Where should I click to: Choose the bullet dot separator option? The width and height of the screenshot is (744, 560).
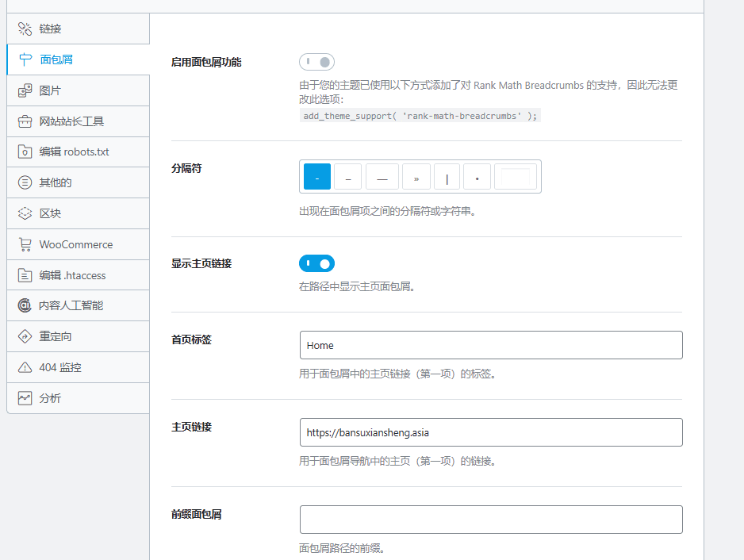(477, 177)
